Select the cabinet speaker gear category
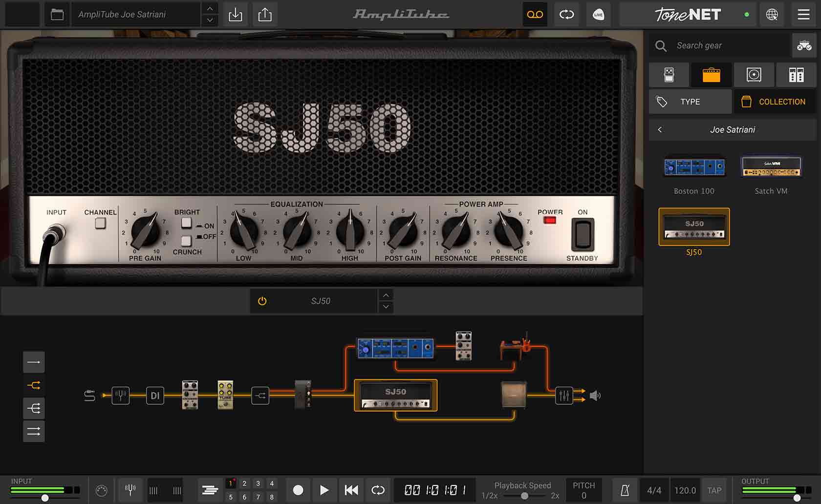 click(754, 75)
